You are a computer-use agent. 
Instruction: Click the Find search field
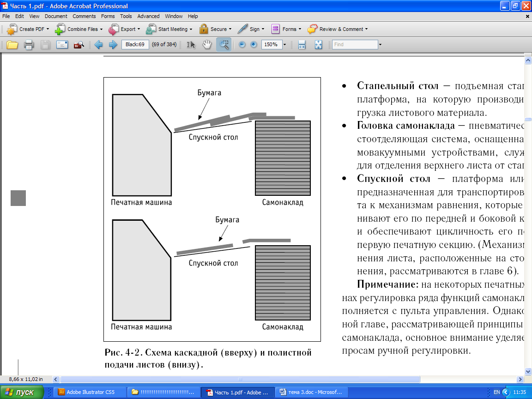(355, 44)
